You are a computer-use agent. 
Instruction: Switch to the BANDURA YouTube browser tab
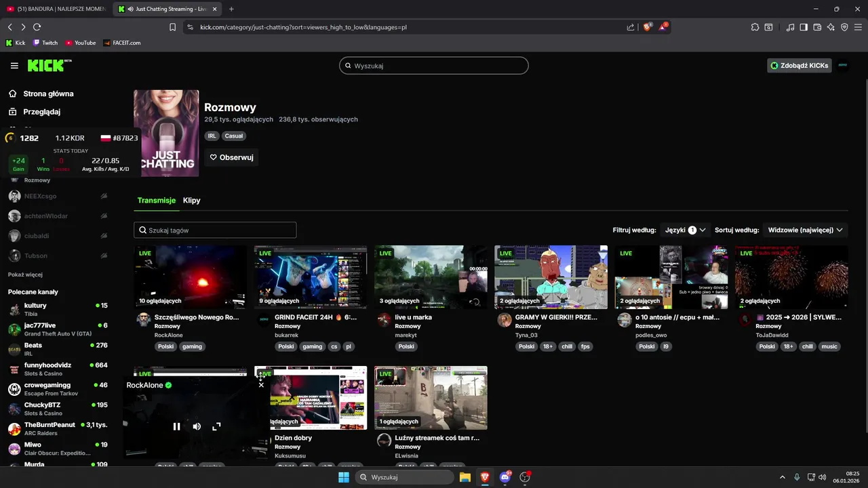[x=56, y=9]
